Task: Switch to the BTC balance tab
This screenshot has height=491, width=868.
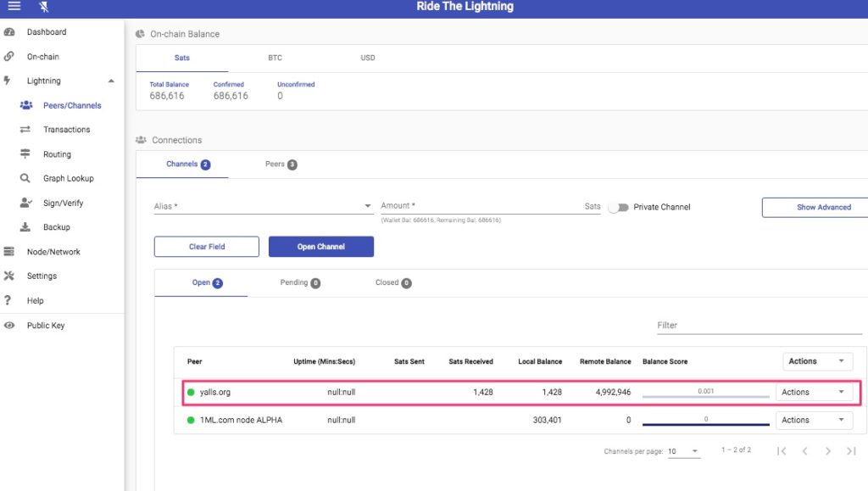Action: tap(275, 58)
